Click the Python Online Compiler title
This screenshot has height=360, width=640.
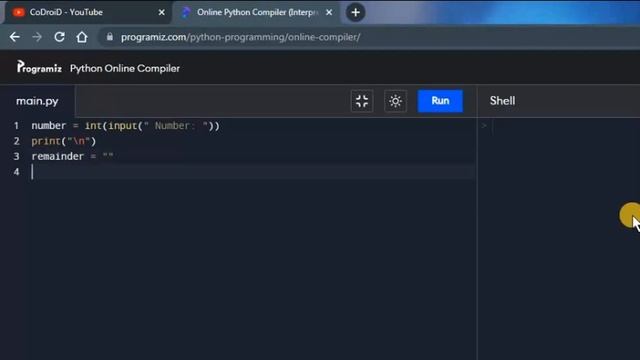tap(125, 68)
